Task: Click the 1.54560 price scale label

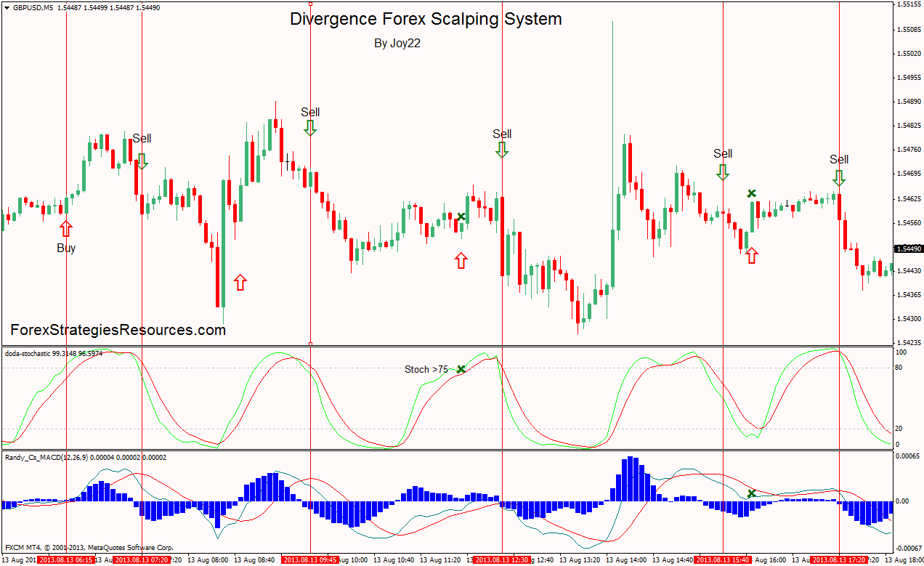Action: [909, 222]
